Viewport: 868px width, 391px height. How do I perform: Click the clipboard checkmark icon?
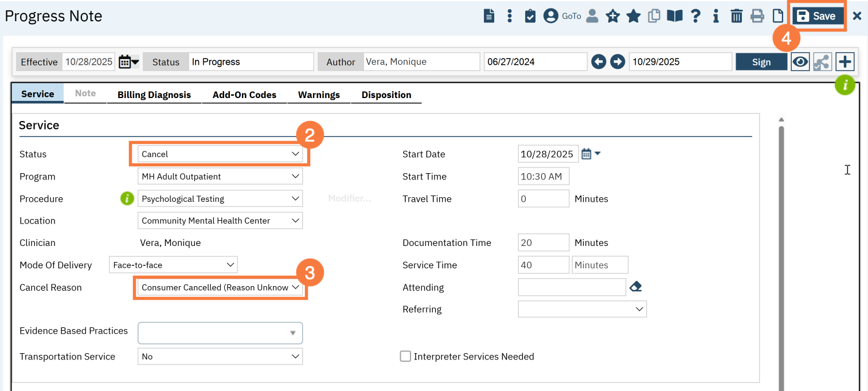pyautogui.click(x=530, y=16)
